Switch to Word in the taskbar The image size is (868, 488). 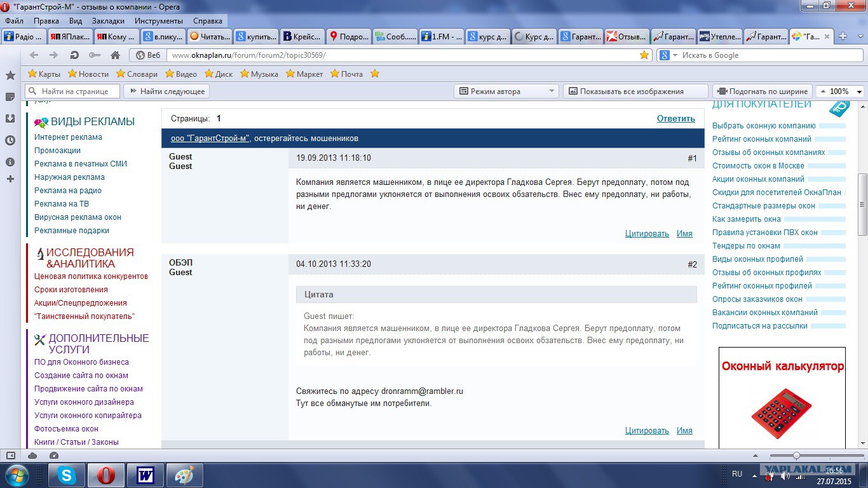(146, 475)
